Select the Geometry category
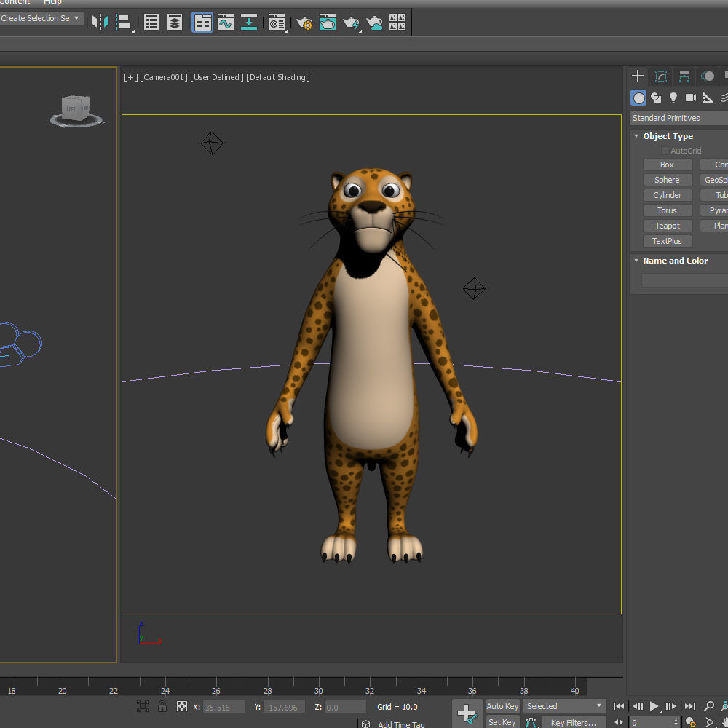The width and height of the screenshot is (728, 728). [639, 98]
